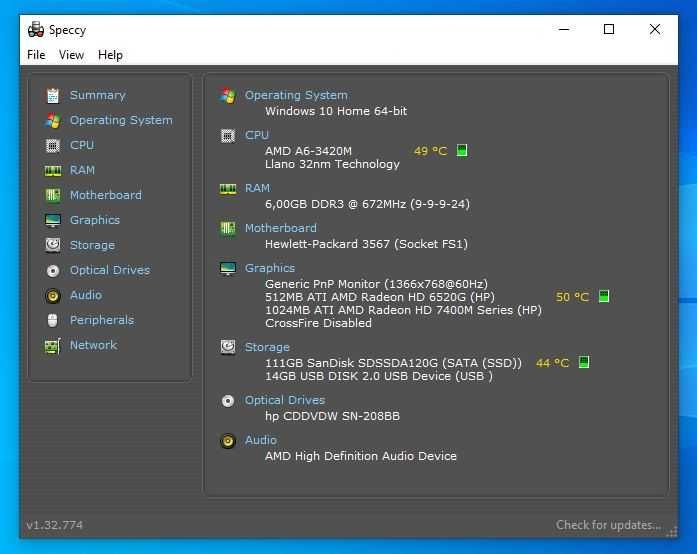This screenshot has height=554, width=697.
Task: Click the Audio speaker icon in main panel
Action: pos(228,441)
